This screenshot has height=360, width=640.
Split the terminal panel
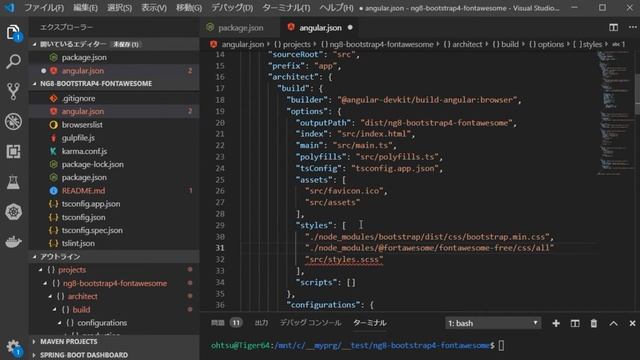click(575, 323)
